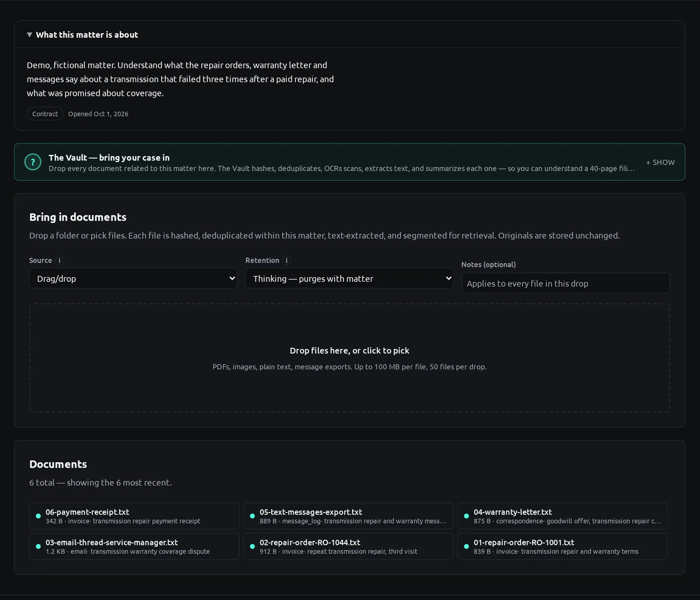The width and height of the screenshot is (700, 600).
Task: Click the Contract tag chip
Action: point(45,114)
